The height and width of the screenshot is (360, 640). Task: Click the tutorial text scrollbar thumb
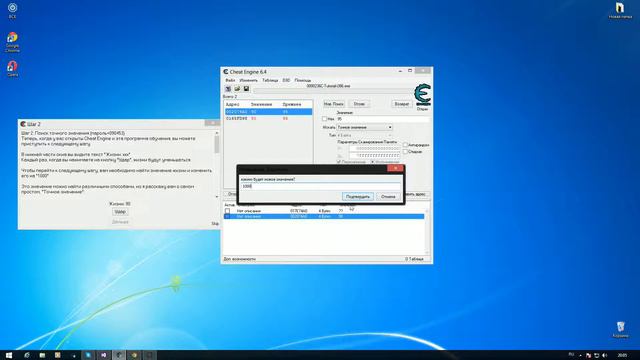pyautogui.click(x=217, y=144)
